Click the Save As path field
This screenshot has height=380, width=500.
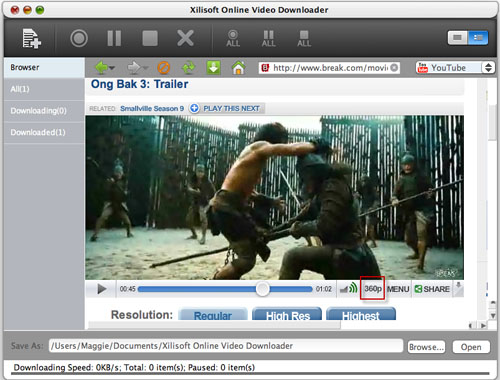click(x=226, y=346)
